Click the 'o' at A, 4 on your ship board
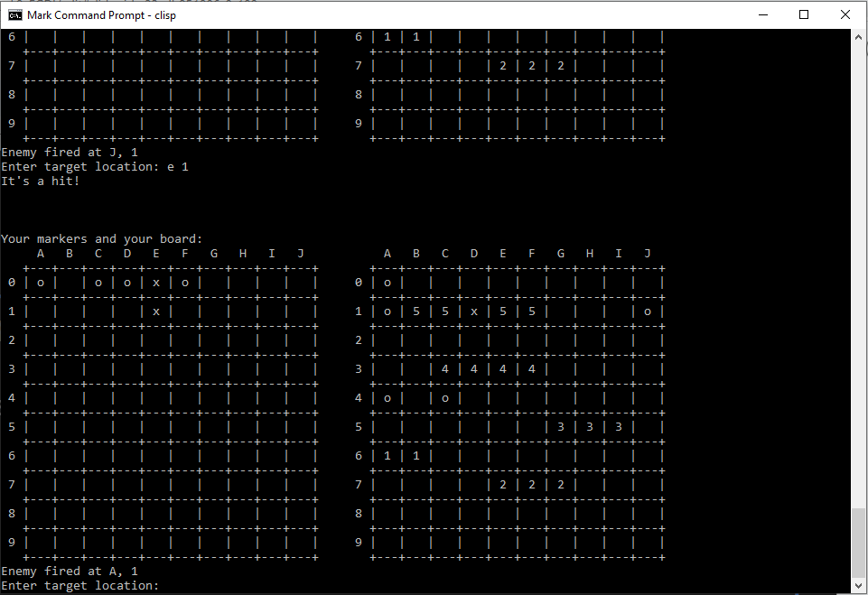The image size is (868, 595). point(387,398)
